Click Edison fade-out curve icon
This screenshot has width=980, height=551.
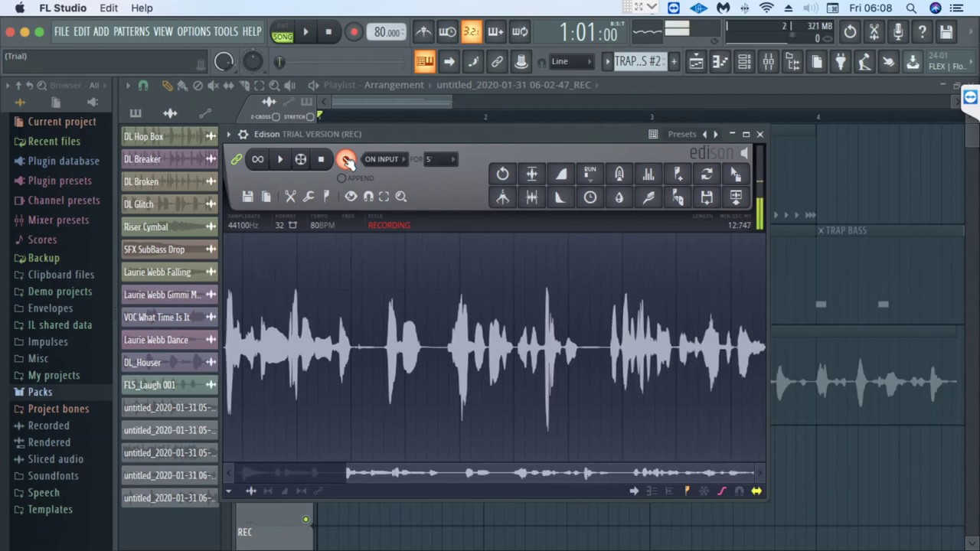pyautogui.click(x=560, y=197)
